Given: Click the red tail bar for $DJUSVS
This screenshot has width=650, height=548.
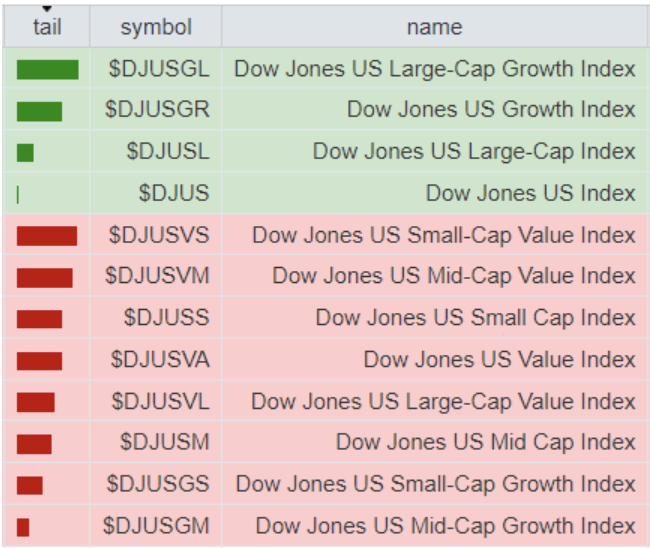Looking at the screenshot, I should pyautogui.click(x=46, y=235).
